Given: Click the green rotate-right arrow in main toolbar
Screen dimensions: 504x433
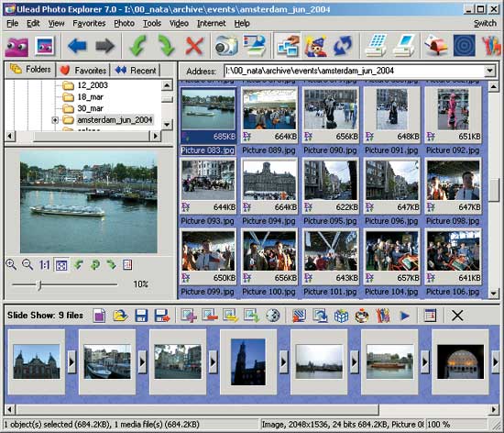Looking at the screenshot, I should (x=166, y=46).
